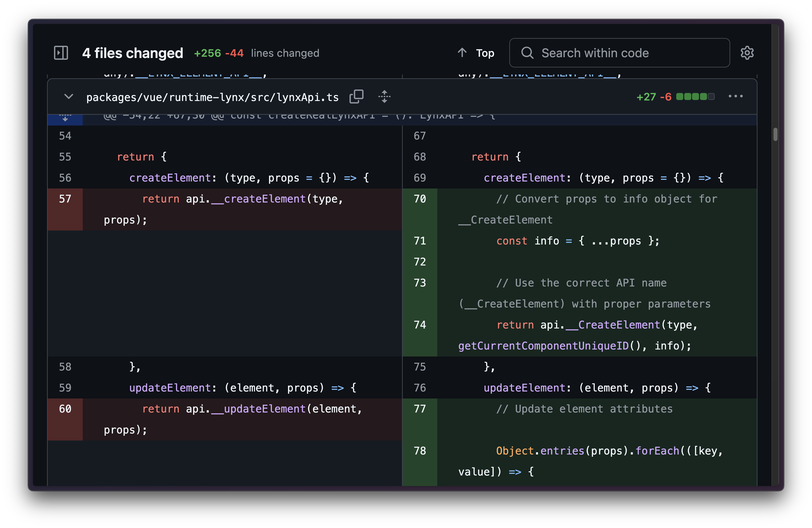This screenshot has width=812, height=528.
Task: Click the left-side line number 56
Action: 65,178
